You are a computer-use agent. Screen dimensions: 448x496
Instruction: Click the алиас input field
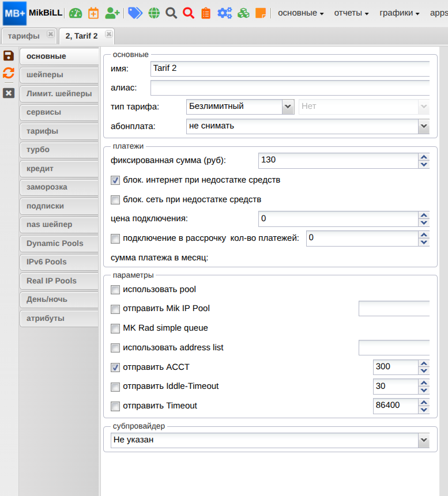290,88
